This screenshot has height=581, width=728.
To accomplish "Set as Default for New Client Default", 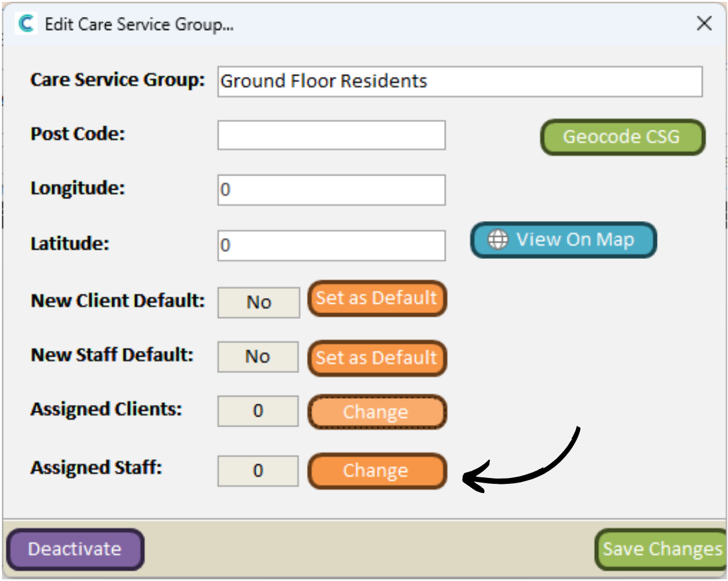I will point(377,299).
